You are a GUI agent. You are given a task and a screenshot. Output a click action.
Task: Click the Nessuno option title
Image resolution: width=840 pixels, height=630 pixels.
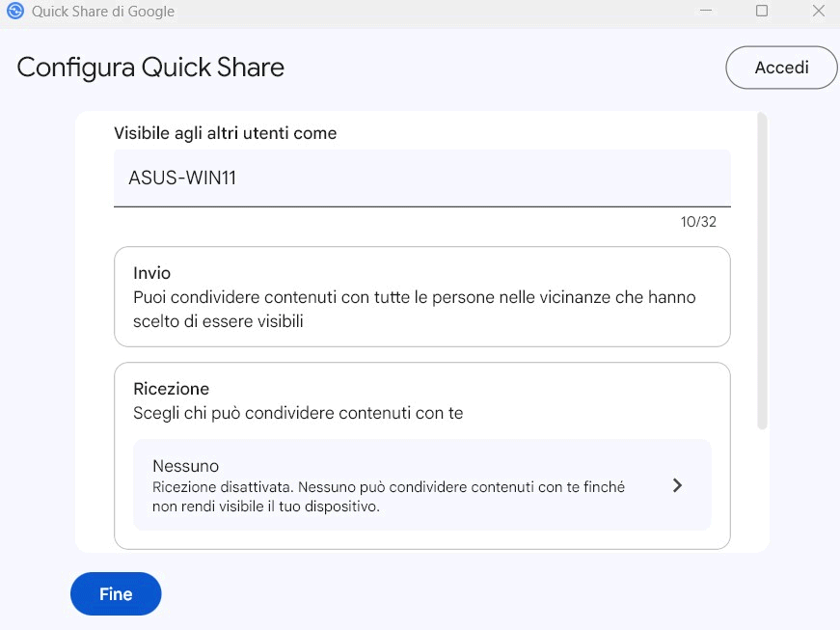point(186,467)
